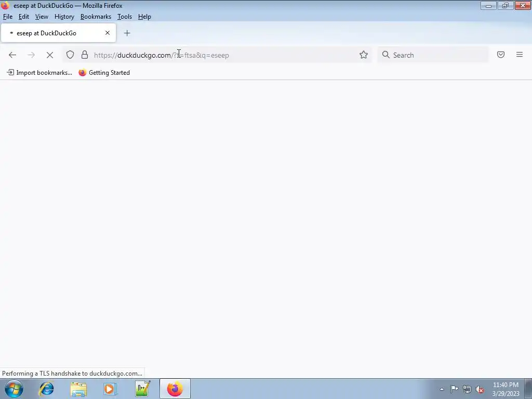Click the search magnifier icon
The width and height of the screenshot is (532, 399).
click(x=386, y=55)
